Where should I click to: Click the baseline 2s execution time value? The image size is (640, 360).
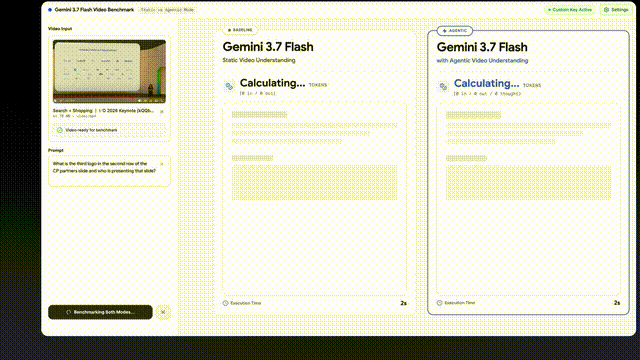click(x=403, y=303)
